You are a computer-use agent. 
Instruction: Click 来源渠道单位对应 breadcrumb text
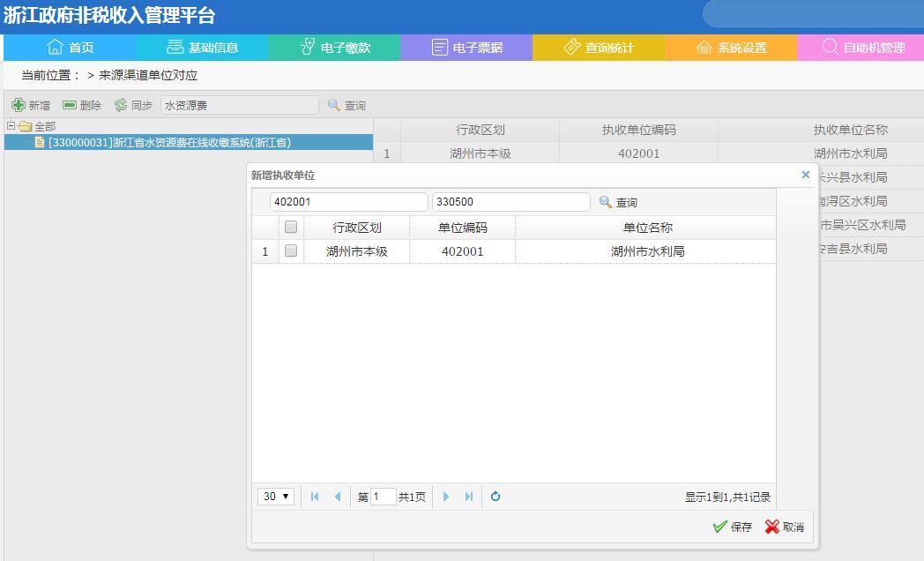(x=148, y=75)
